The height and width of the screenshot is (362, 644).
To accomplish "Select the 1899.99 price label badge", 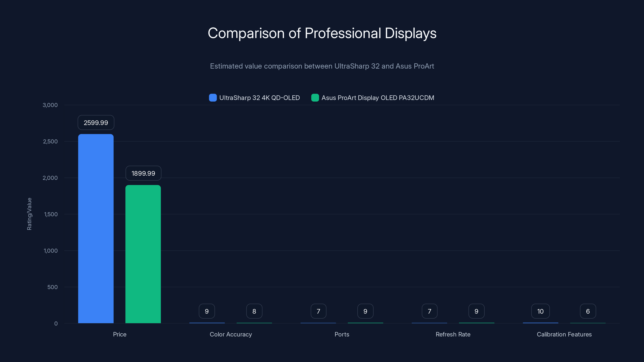I will [x=143, y=173].
